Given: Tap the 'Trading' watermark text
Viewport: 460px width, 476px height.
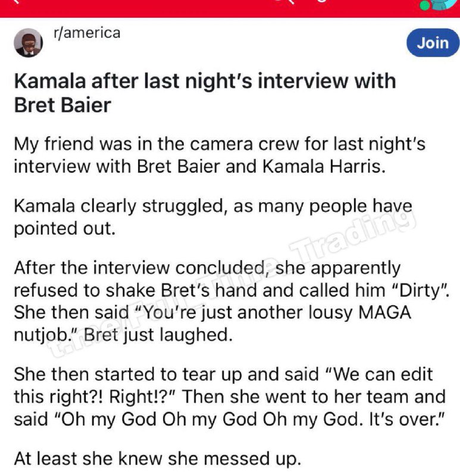Looking at the screenshot, I should pyautogui.click(x=352, y=231).
